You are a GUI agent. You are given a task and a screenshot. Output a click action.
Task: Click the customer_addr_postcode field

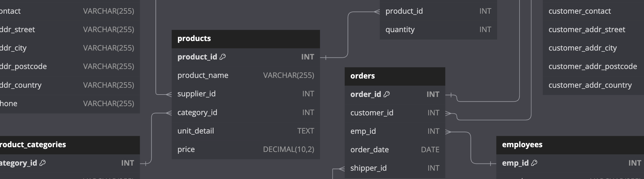point(593,67)
